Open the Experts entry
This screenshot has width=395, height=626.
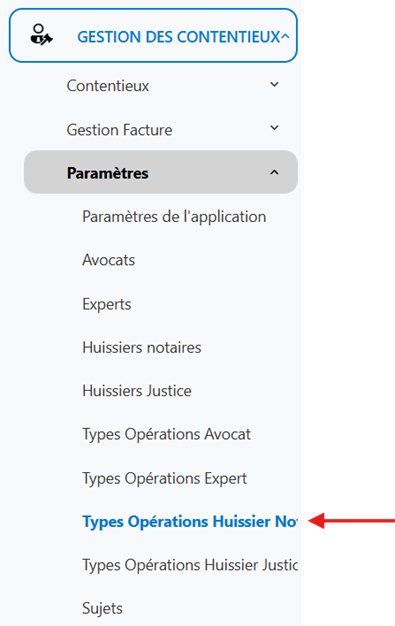(107, 304)
